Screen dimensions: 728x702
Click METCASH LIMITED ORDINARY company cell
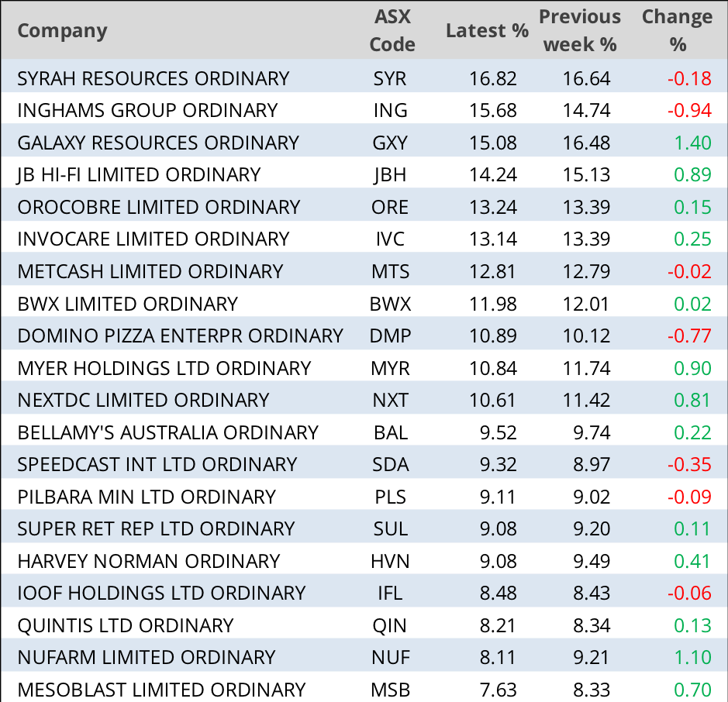150,271
